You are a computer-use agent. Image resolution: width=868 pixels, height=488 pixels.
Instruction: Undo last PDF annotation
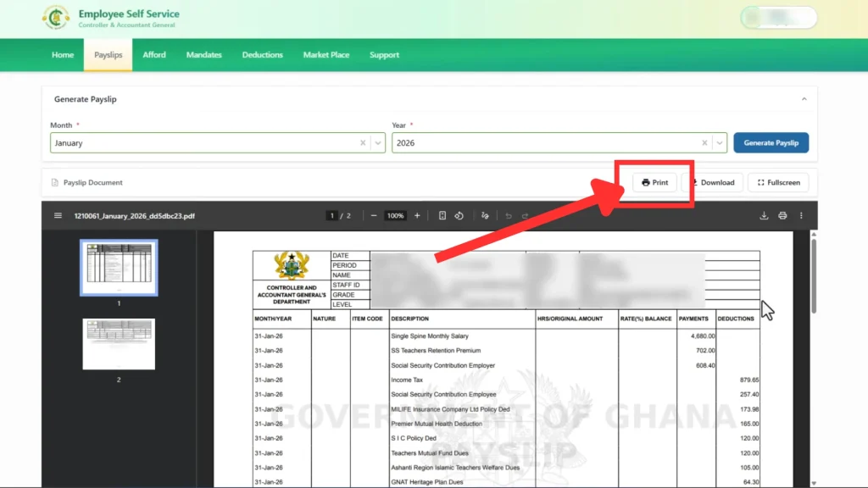[509, 216]
